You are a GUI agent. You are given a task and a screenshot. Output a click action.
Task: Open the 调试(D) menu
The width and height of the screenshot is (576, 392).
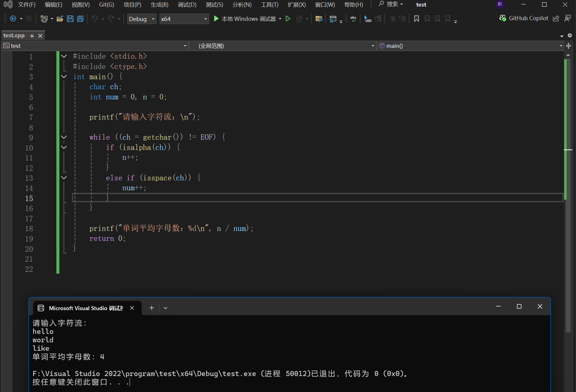(x=187, y=5)
